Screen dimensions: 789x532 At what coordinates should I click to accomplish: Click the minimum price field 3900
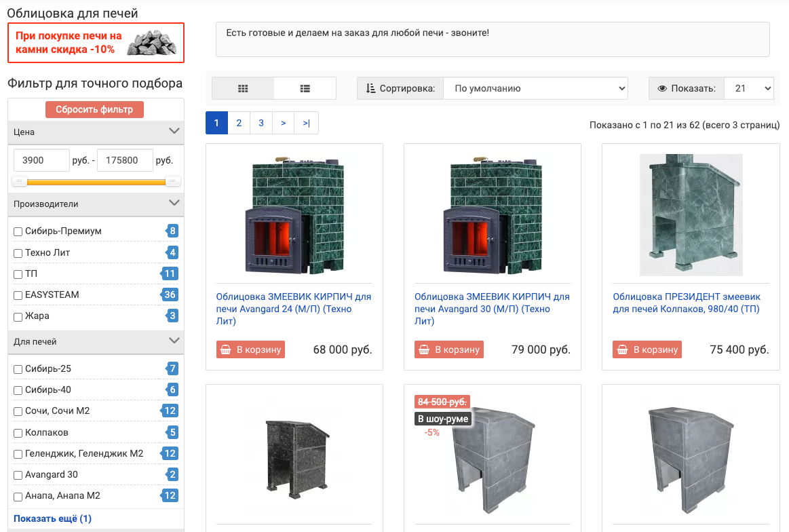41,161
